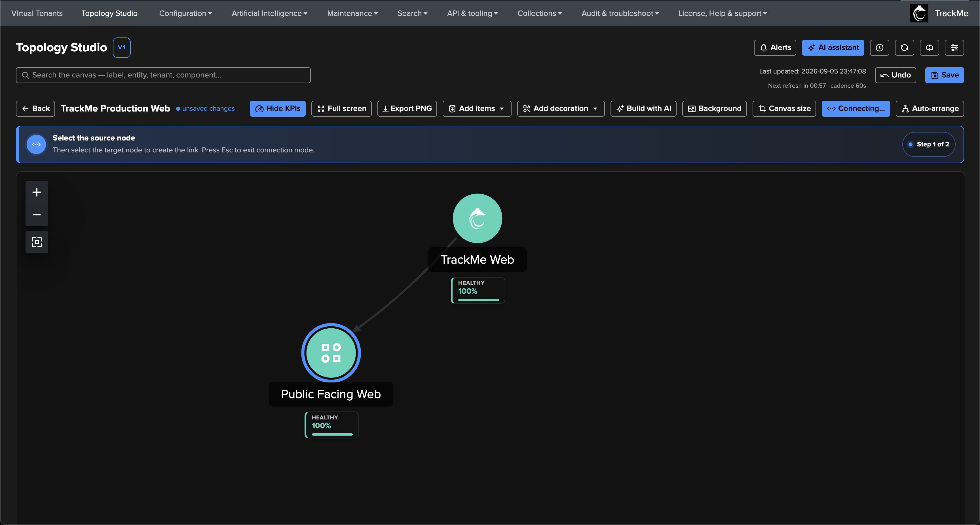Toggle off the Connecting mode button

click(856, 108)
